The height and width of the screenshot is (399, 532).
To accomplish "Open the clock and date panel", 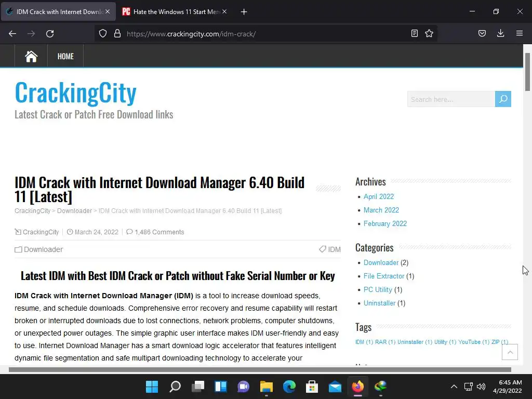I will pyautogui.click(x=507, y=387).
